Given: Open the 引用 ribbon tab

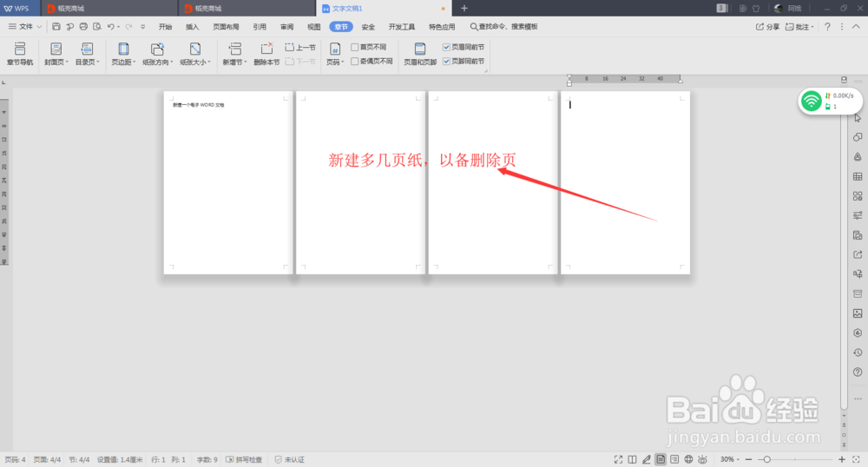Looking at the screenshot, I should point(260,27).
